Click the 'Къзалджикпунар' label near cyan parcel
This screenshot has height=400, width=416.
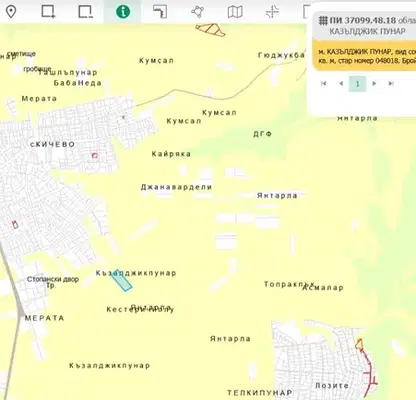coord(136,273)
